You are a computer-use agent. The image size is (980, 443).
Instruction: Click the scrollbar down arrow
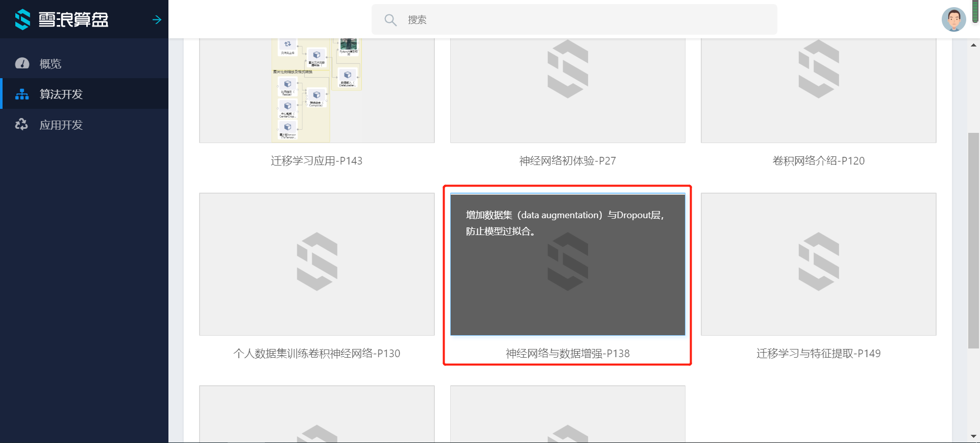973,436
